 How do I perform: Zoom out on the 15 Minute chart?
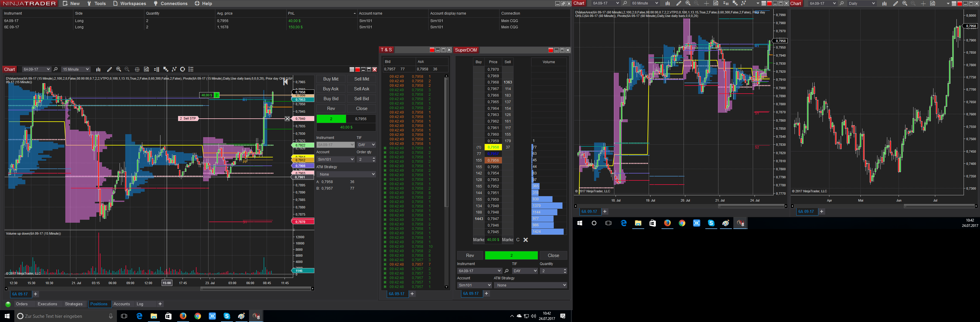pos(127,69)
